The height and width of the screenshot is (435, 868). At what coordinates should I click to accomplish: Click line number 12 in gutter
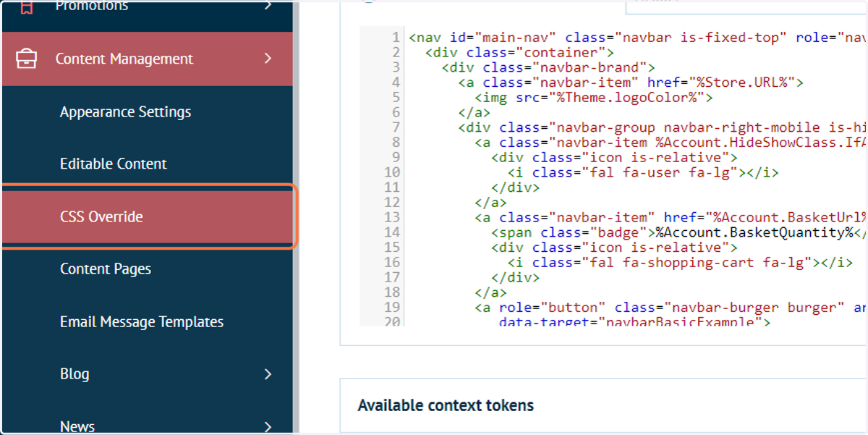pos(392,203)
